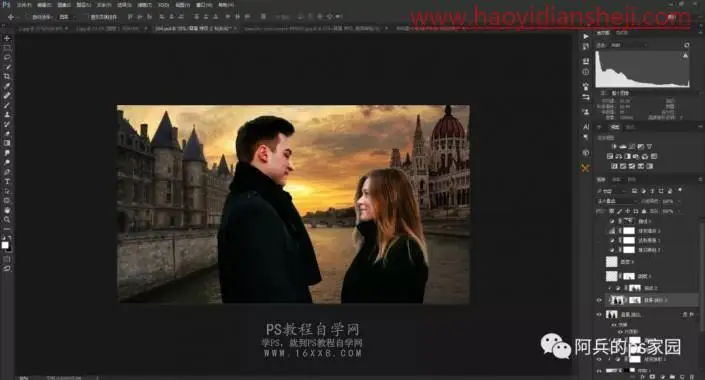Select the Path Selection tool
The height and width of the screenshot is (380, 705).
[7, 191]
